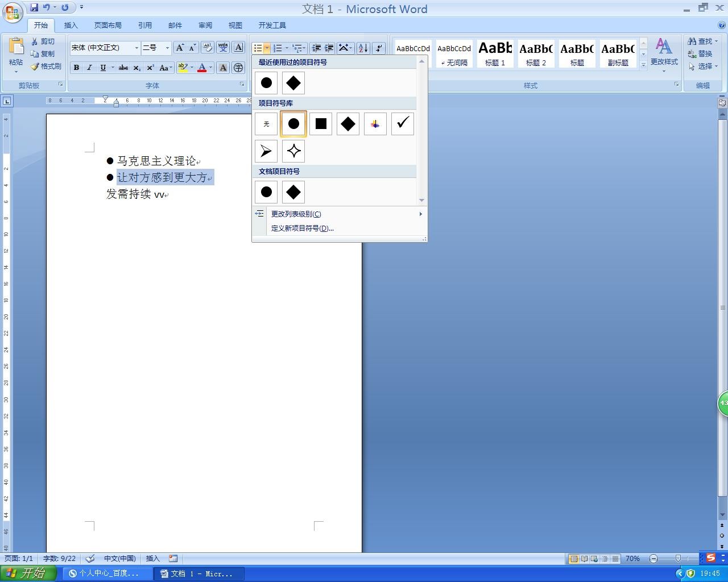Apply the red font color

point(202,68)
